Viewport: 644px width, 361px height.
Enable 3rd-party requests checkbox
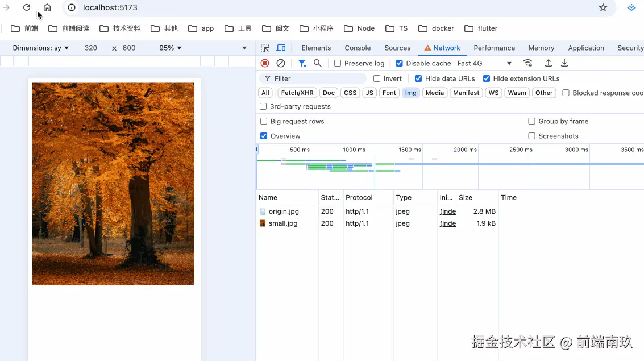[x=263, y=106]
